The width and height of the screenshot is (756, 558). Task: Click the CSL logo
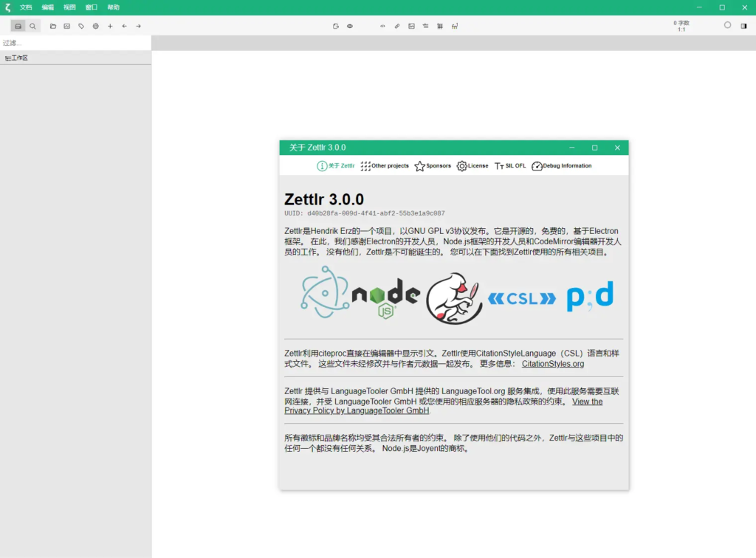522,299
